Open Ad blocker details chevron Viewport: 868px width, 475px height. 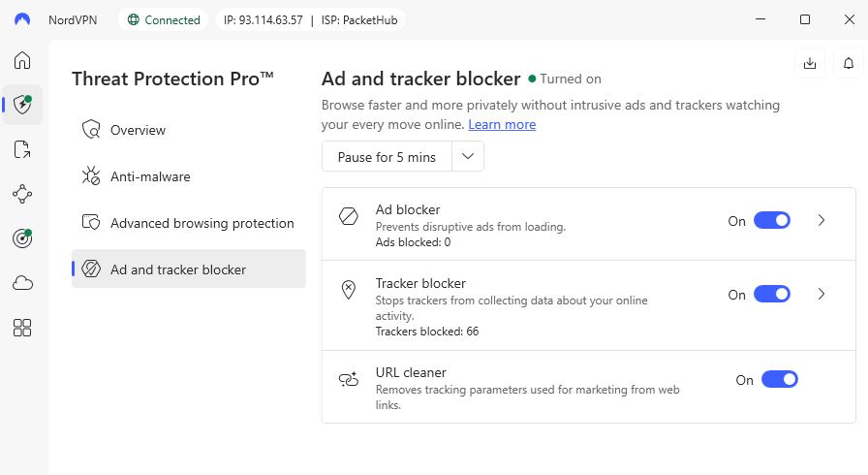tap(821, 220)
